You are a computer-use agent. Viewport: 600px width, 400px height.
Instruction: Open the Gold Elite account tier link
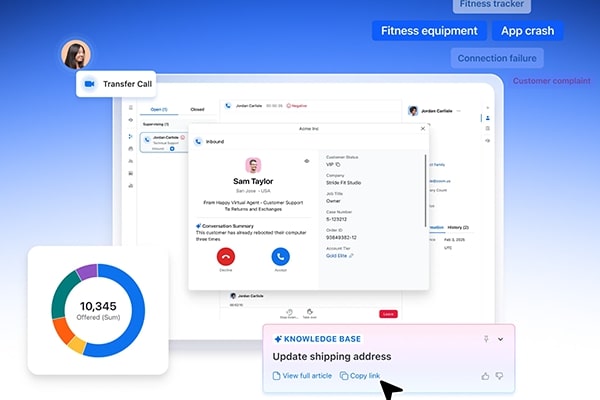pyautogui.click(x=336, y=256)
